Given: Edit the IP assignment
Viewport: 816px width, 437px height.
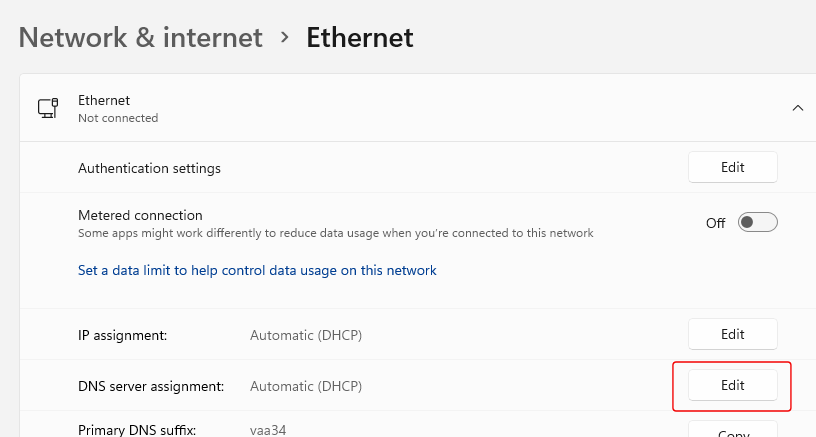Looking at the screenshot, I should pos(733,334).
